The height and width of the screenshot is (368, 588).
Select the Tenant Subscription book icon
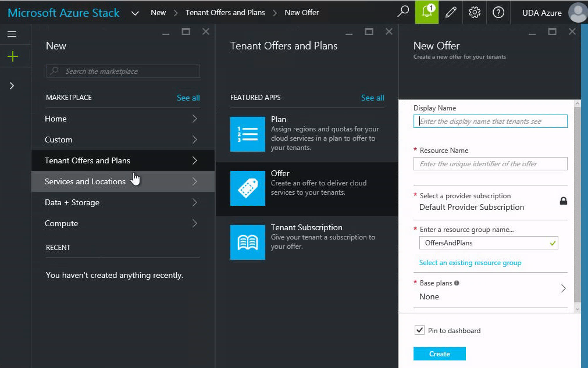click(x=248, y=242)
